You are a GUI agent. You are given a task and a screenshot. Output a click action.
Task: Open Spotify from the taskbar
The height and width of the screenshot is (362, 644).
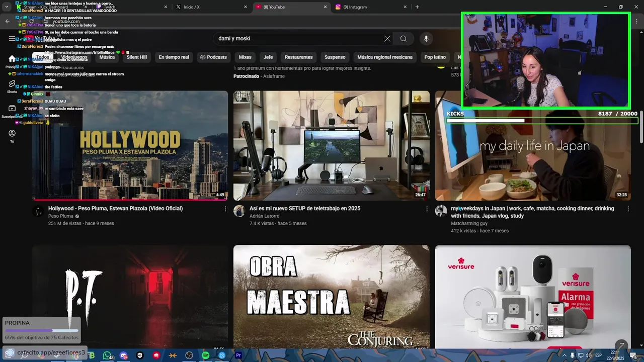206,355
